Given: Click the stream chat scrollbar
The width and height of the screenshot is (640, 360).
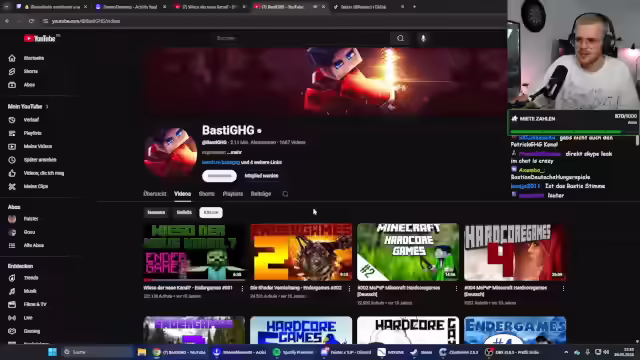Looking at the screenshot, I should (x=637, y=140).
